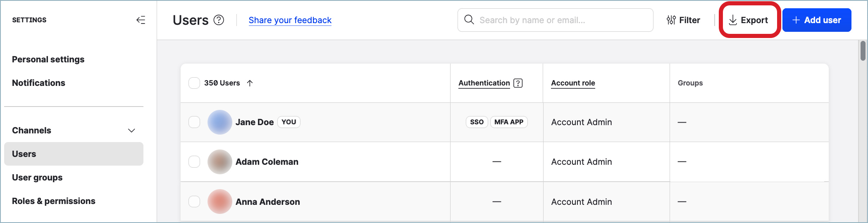
Task: Sort by the Account role column
Action: [x=573, y=83]
